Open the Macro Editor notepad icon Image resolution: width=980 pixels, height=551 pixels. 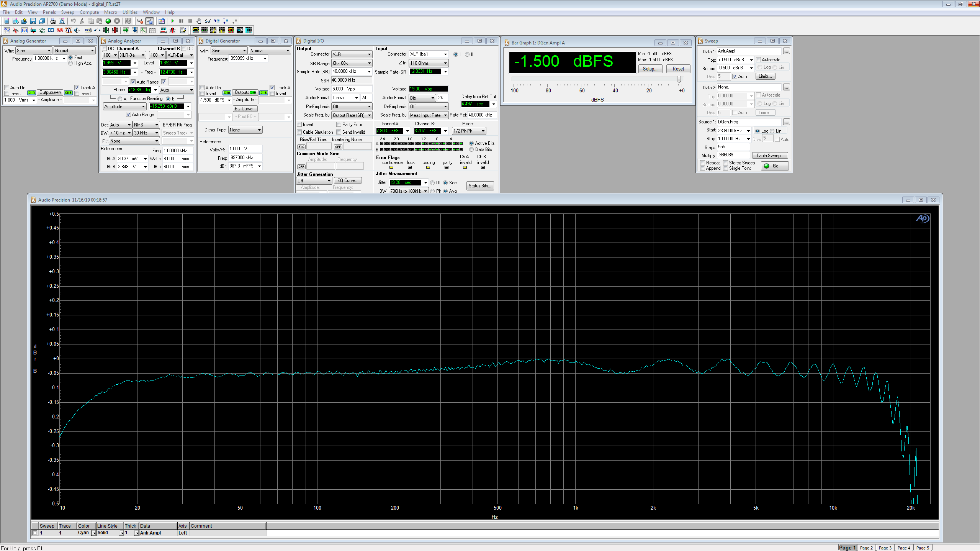pyautogui.click(x=183, y=30)
